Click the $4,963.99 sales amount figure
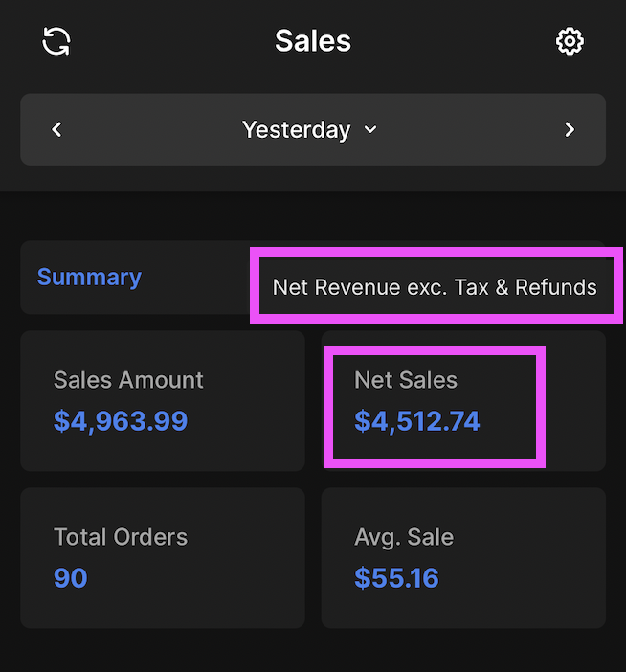Viewport: 626px width, 672px height. coord(121,421)
